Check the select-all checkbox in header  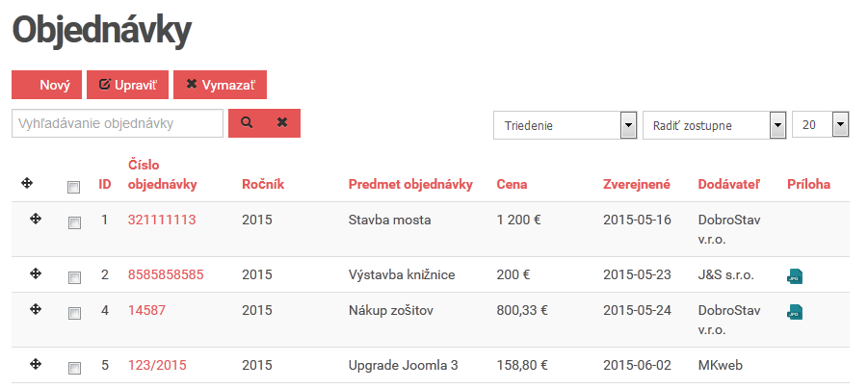(x=73, y=188)
